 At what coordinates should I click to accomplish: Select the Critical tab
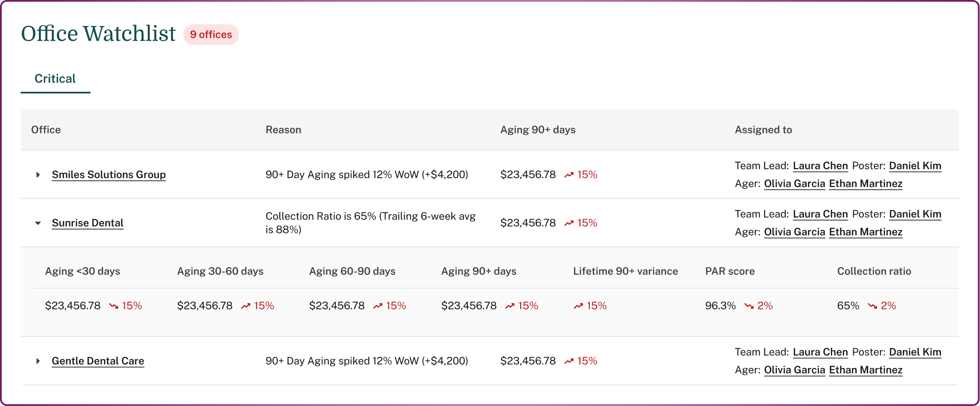[x=55, y=79]
